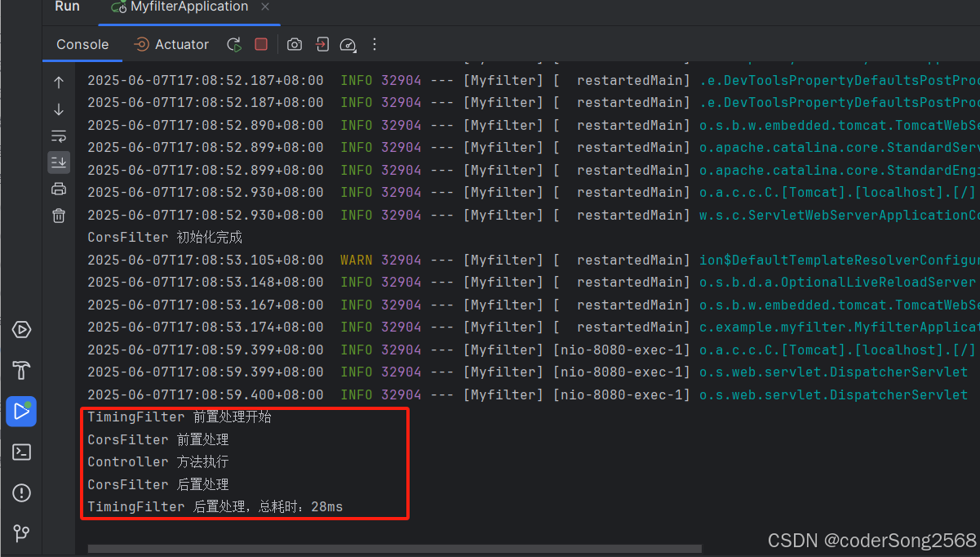Click o.apache.catalina.core.StandardEngi logger link

(840, 170)
